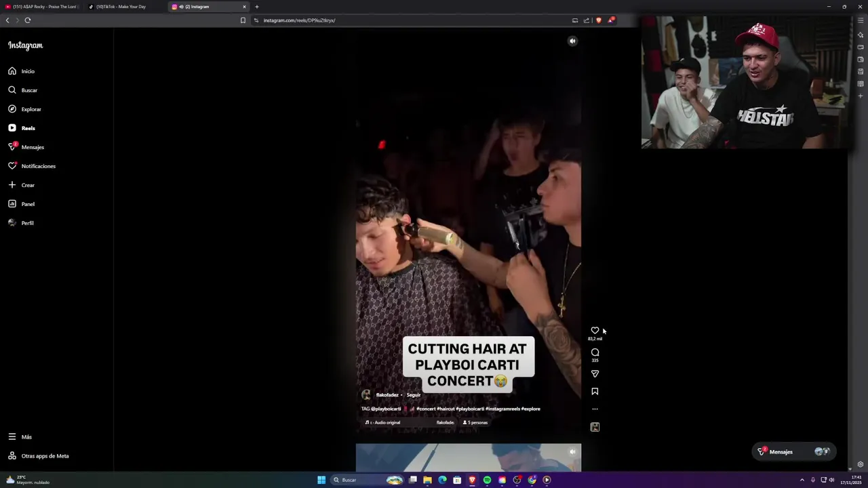The height and width of the screenshot is (488, 868).
Task: Open Buscar search in sidebar
Action: pyautogui.click(x=23, y=90)
